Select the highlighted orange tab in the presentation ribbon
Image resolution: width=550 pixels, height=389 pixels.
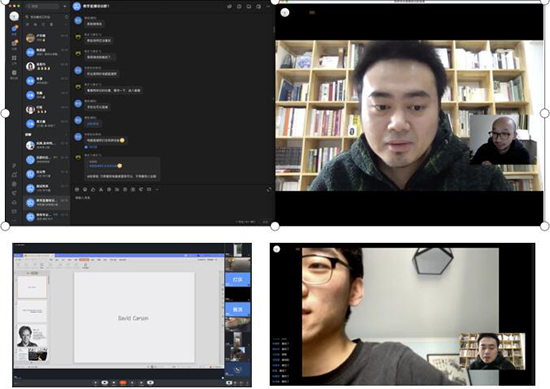pyautogui.click(x=84, y=260)
